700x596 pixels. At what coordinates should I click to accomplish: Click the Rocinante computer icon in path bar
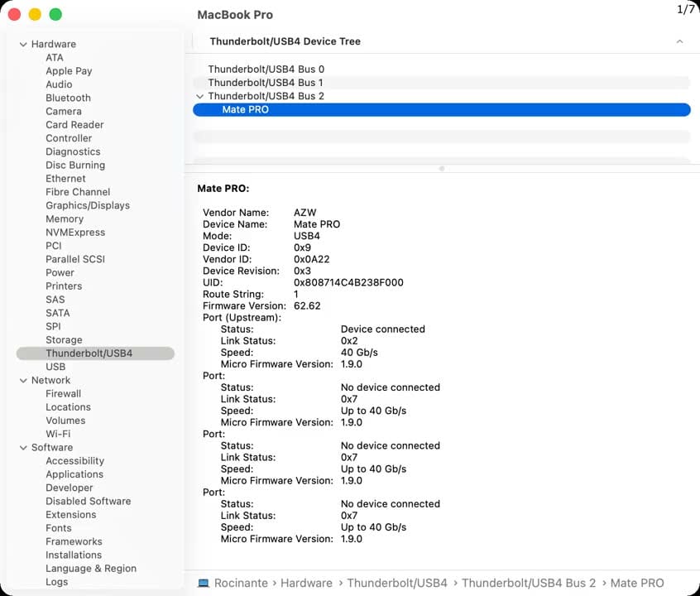tap(204, 583)
